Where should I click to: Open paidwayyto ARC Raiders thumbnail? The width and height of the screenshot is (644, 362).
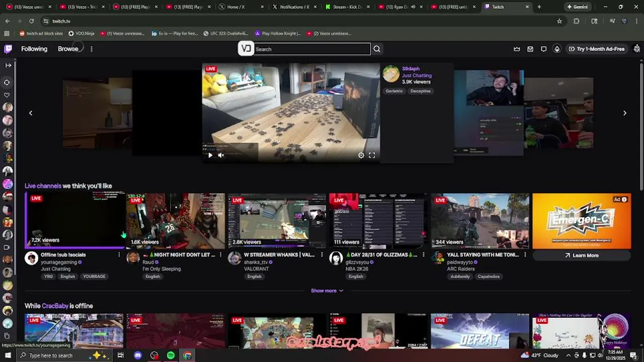click(x=480, y=221)
